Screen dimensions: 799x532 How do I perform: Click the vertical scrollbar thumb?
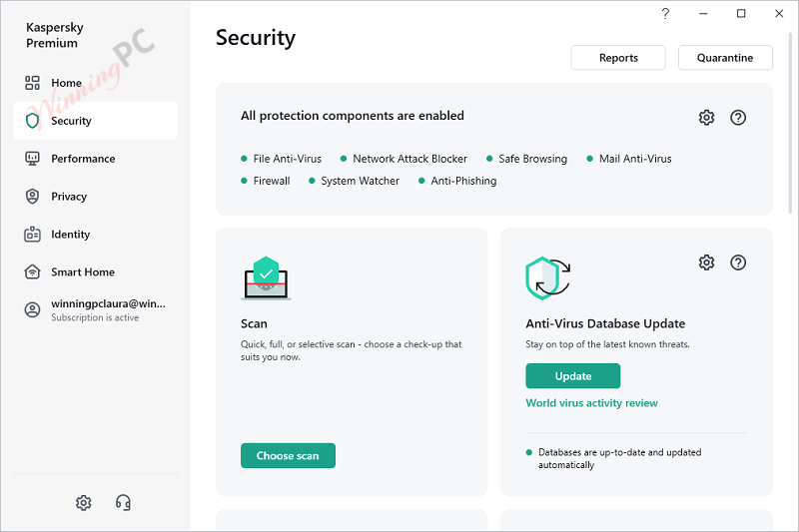(790, 122)
